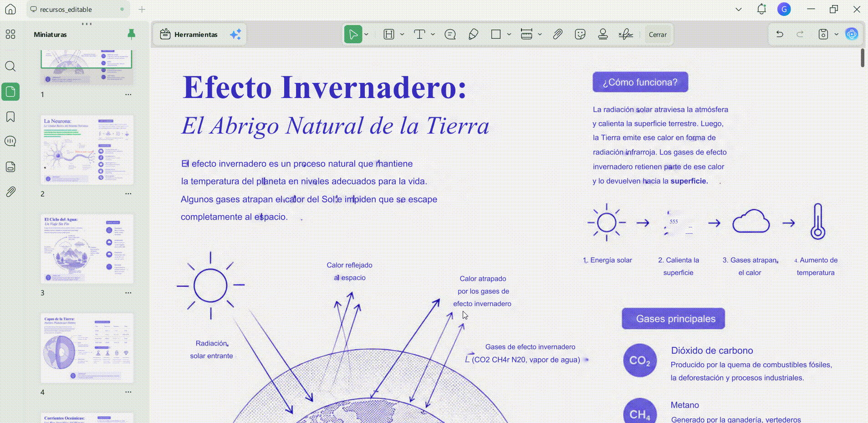The image size is (868, 423).
Task: Click 'El Abrigo Natural de la Tierra' subtitle
Action: point(336,126)
